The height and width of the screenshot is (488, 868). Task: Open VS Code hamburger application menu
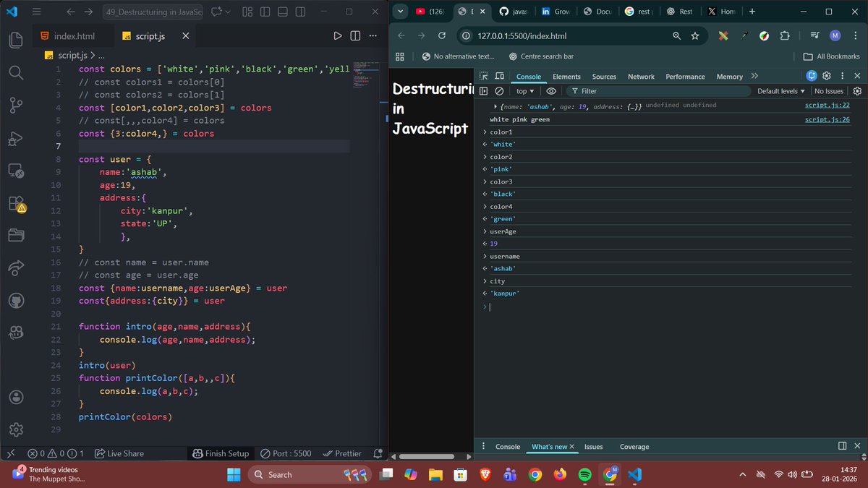click(36, 12)
